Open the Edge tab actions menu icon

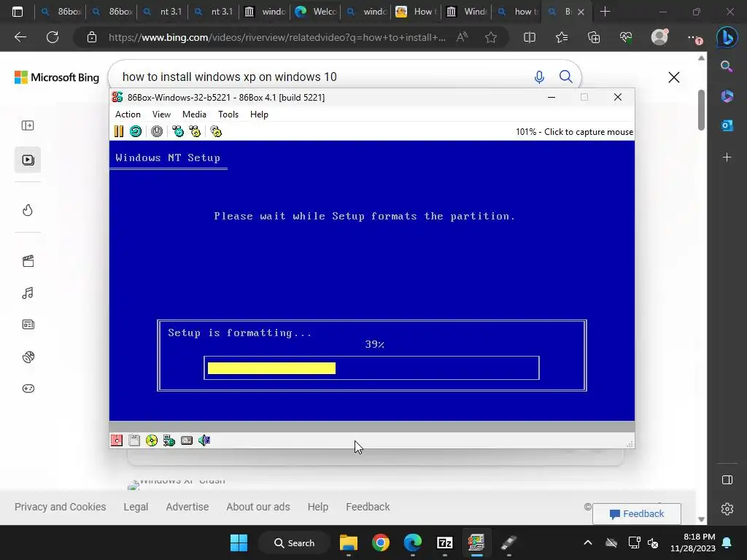18,12
